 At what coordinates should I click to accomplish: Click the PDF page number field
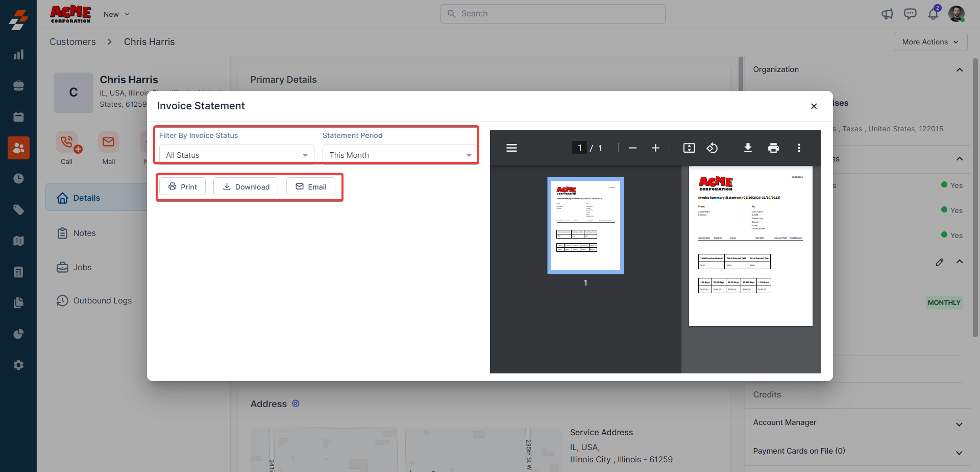pos(579,148)
